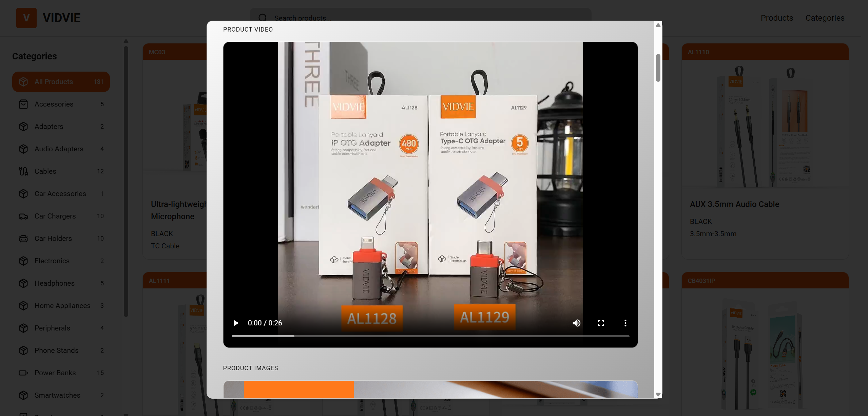
Task: Click the modal scrollbar thumb
Action: tap(658, 68)
